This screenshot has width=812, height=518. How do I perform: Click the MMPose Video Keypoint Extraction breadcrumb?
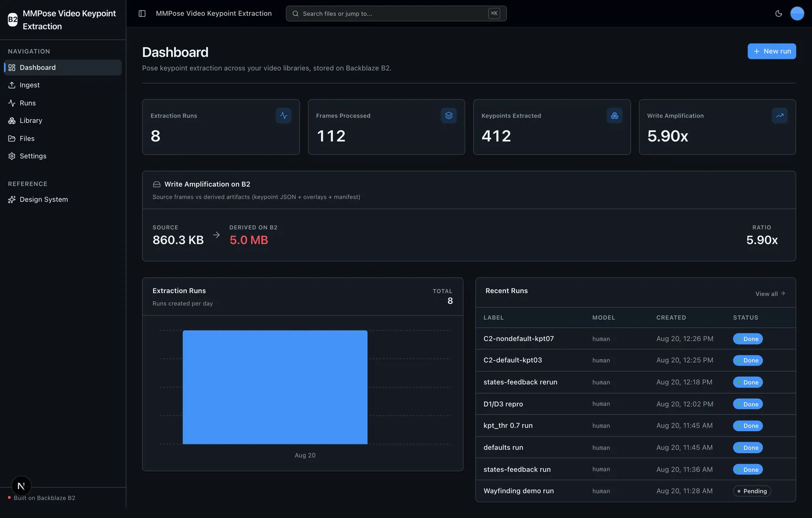pos(214,14)
